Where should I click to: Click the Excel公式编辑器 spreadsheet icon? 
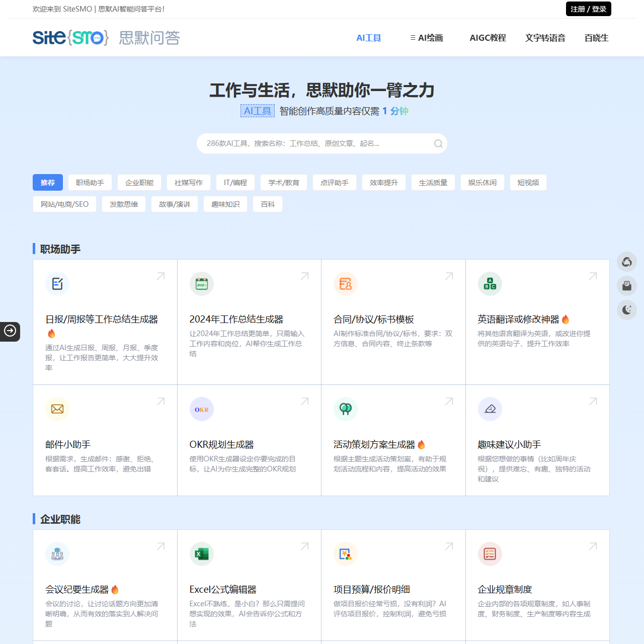[x=201, y=554]
